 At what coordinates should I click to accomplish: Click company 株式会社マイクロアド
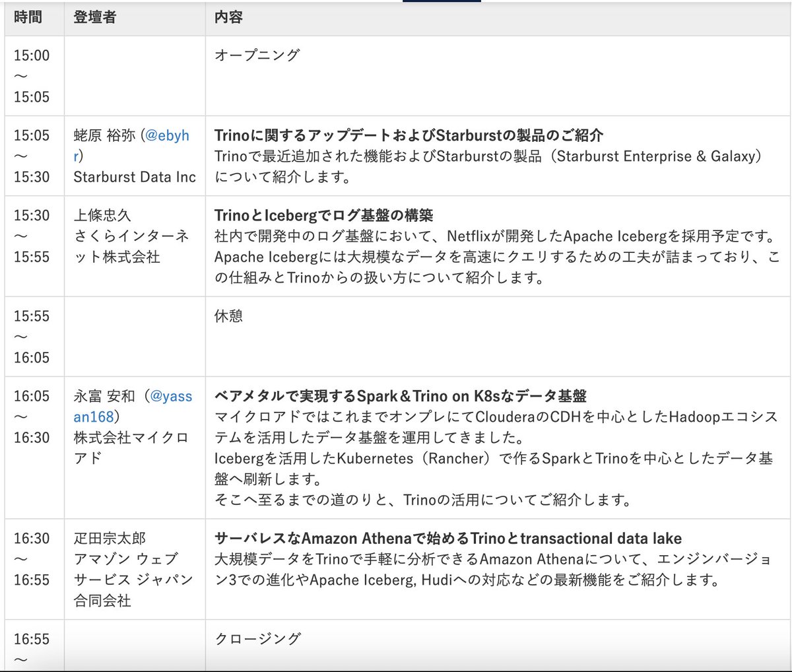(x=131, y=448)
